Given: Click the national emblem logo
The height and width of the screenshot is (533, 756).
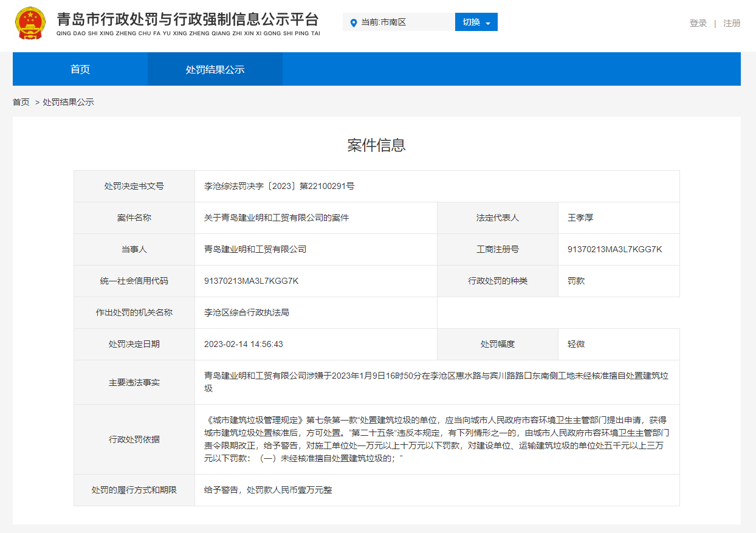Looking at the screenshot, I should pyautogui.click(x=30, y=23).
